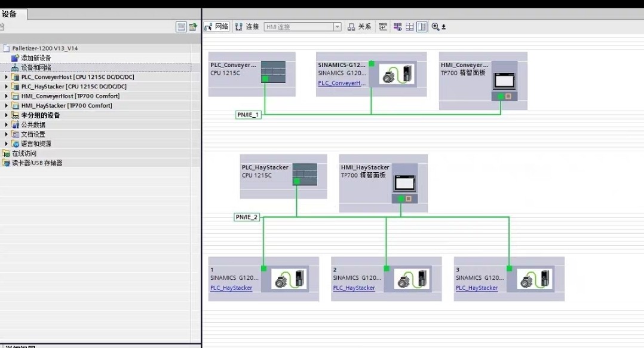Click the orange port on HMI_HayStacker
This screenshot has width=644, height=348.
(408, 199)
